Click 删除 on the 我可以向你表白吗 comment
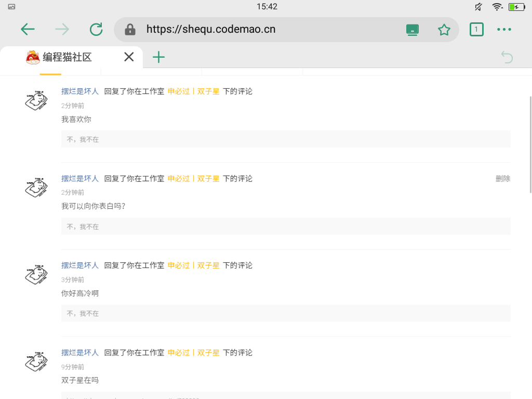The image size is (532, 399). pos(503,179)
